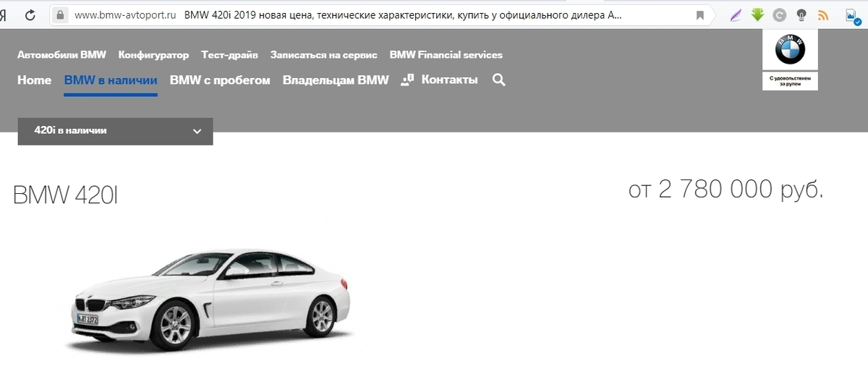Click the grey circular C extension icon

[x=779, y=14]
